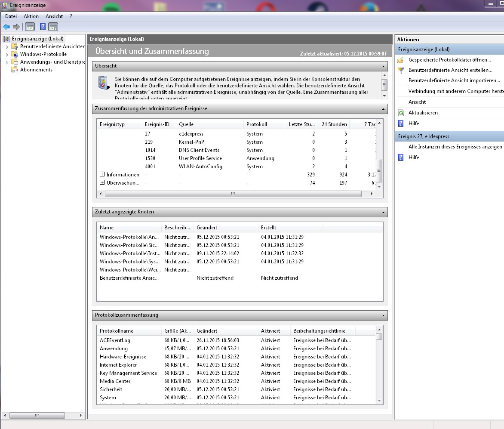Expand Benutzerdefinierte Ansichten tree node
This screenshot has width=504, height=429.
tap(7, 46)
